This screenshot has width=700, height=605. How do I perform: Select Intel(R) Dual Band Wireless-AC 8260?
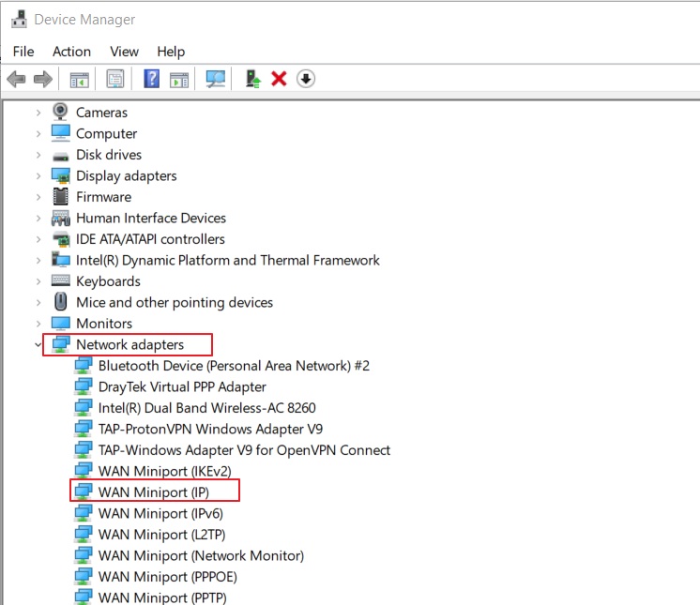click(206, 408)
